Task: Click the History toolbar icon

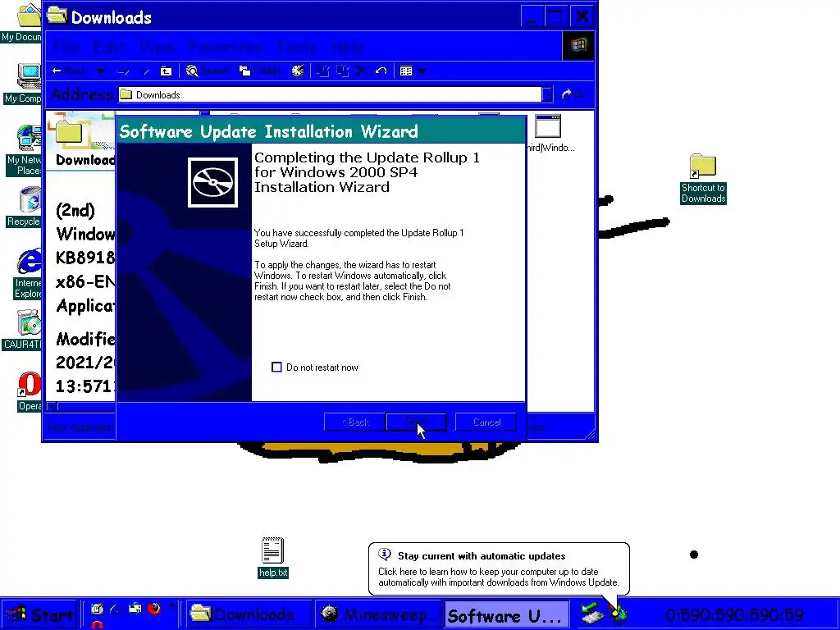Action: (x=299, y=71)
